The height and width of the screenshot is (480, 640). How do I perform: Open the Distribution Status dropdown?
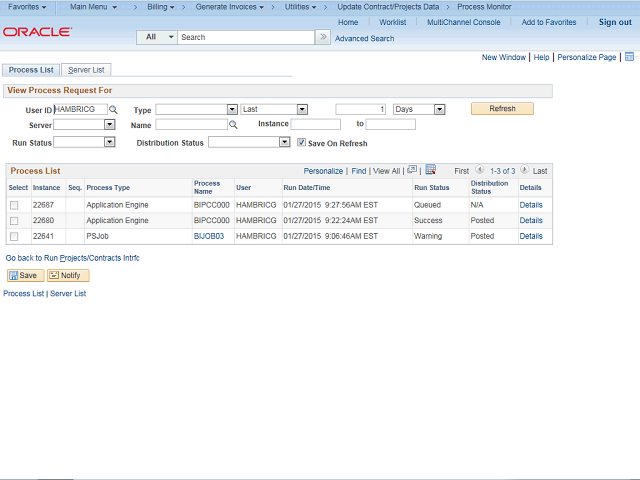(x=284, y=142)
